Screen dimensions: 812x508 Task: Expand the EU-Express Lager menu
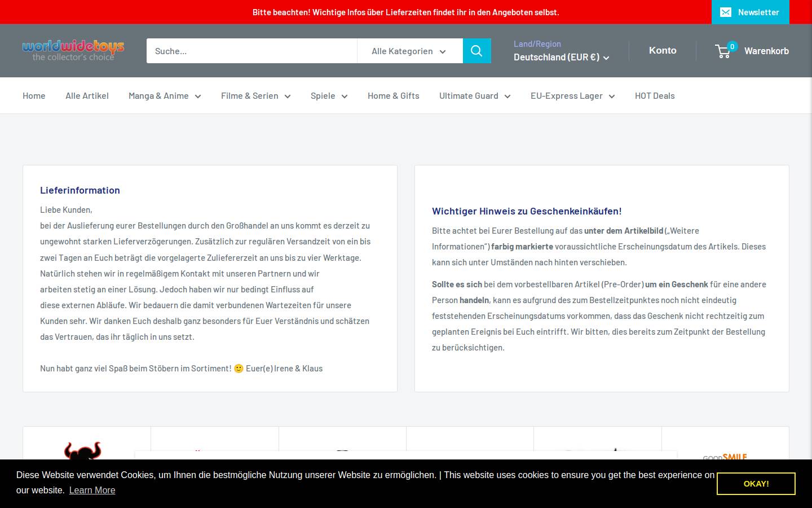[572, 96]
